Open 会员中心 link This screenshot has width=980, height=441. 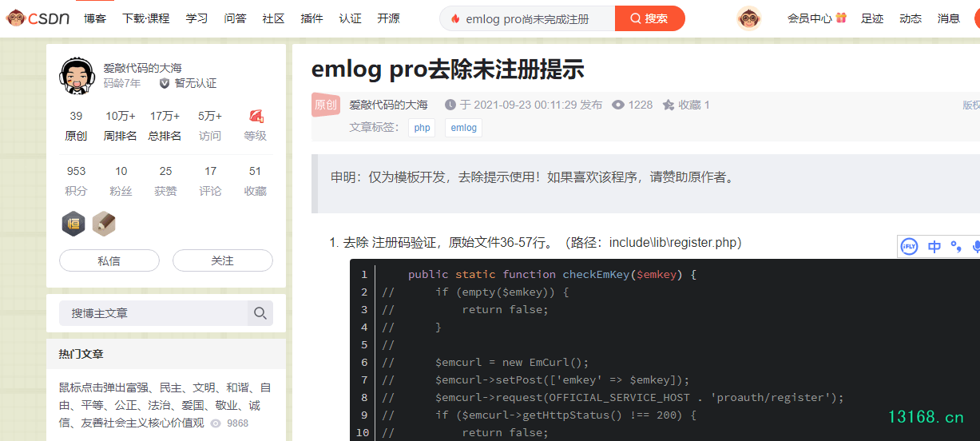[810, 18]
